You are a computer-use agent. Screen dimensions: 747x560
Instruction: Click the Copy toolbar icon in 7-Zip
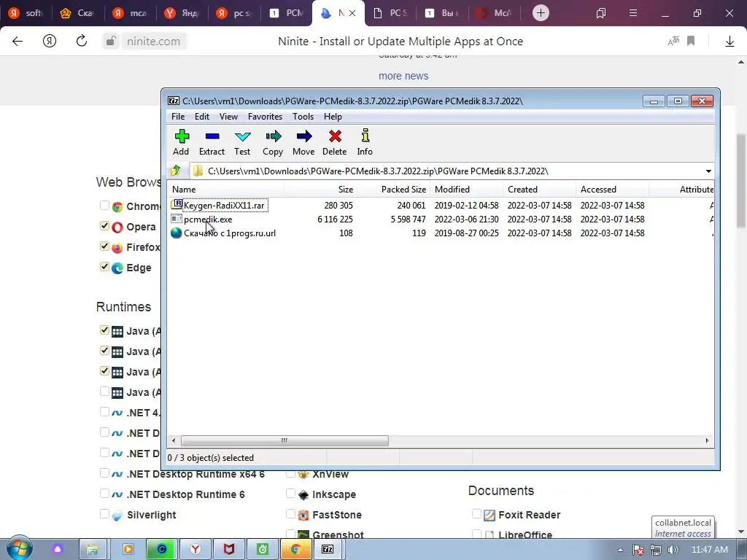[273, 142]
